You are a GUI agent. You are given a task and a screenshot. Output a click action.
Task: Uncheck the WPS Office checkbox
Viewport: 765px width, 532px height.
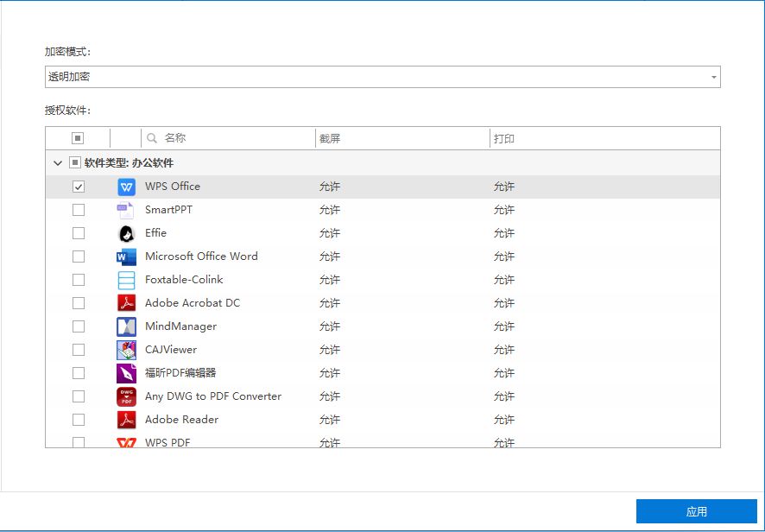[x=79, y=187]
